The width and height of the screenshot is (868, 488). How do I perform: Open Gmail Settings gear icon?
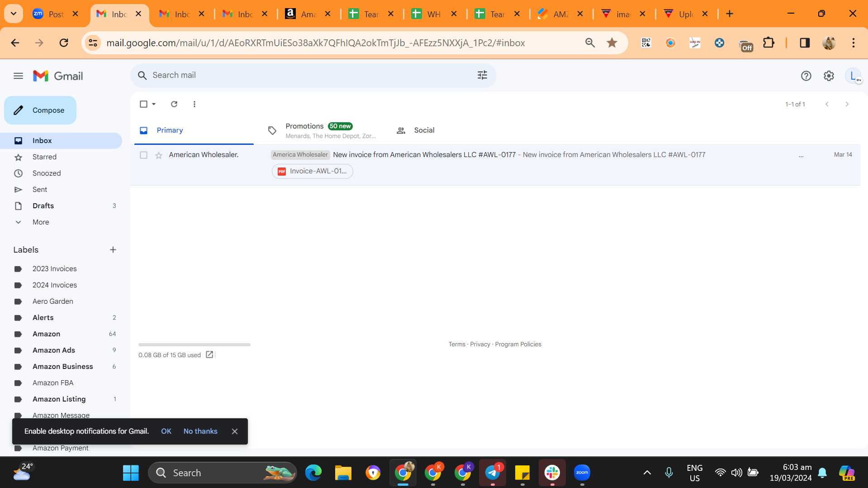click(829, 76)
